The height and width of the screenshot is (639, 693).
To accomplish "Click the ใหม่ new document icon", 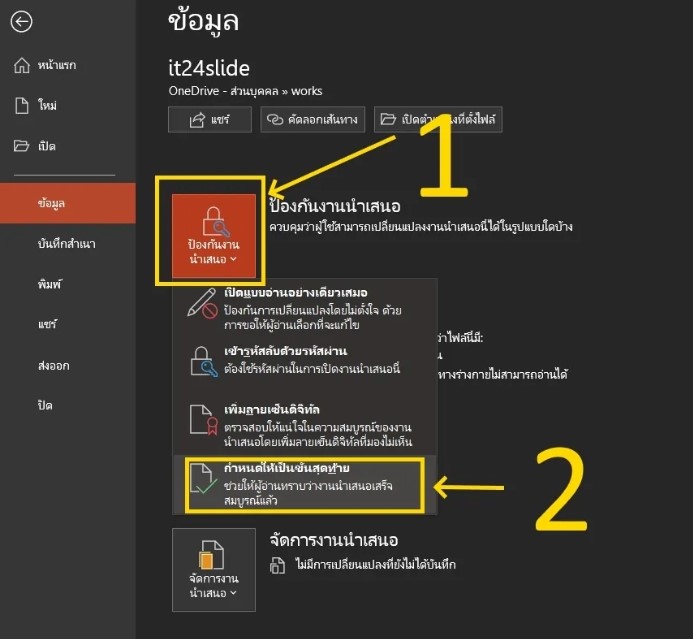I will pyautogui.click(x=22, y=105).
